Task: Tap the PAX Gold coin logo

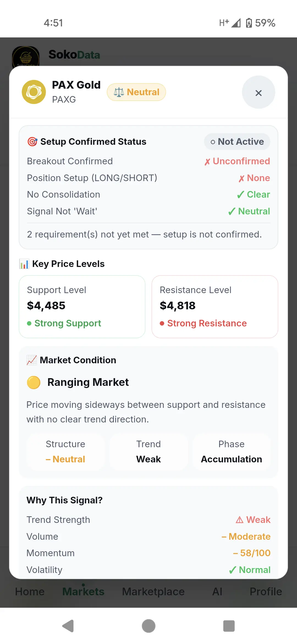Action: point(34,92)
